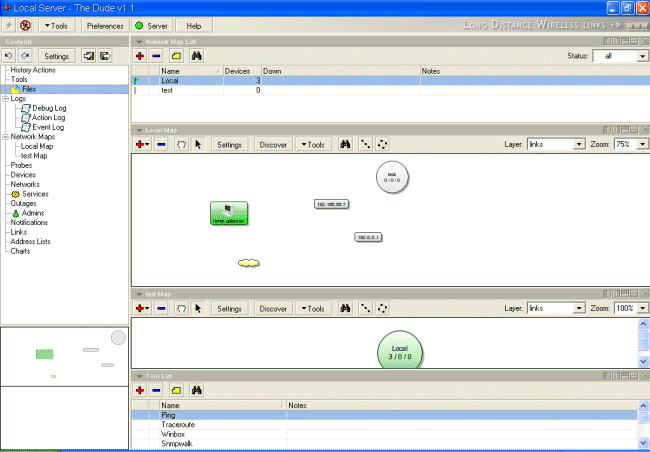Collapse the Network Maps tree node
Image resolution: width=650 pixels, height=452 pixels.
(x=6, y=137)
